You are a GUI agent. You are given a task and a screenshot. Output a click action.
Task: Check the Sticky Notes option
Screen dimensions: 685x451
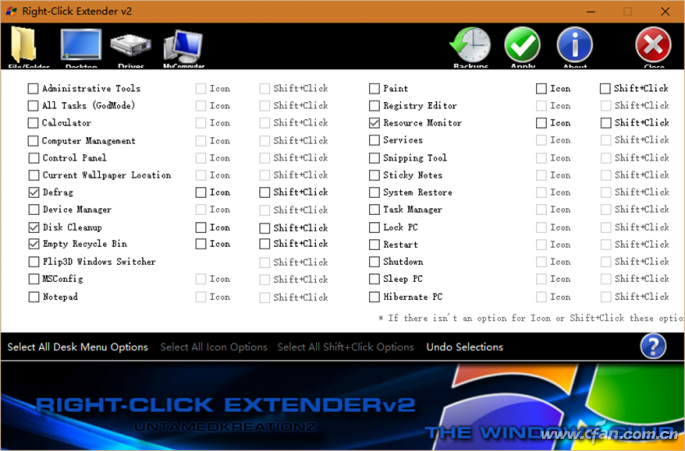point(374,175)
